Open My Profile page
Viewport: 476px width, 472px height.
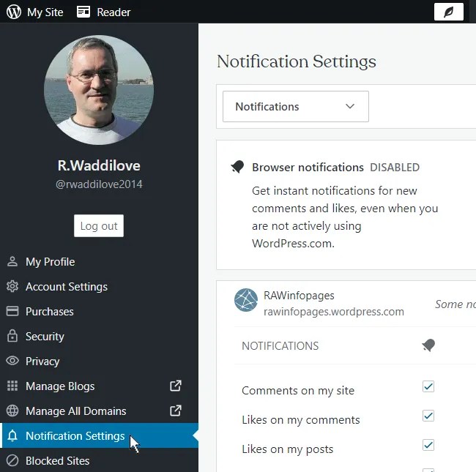pyautogui.click(x=50, y=262)
